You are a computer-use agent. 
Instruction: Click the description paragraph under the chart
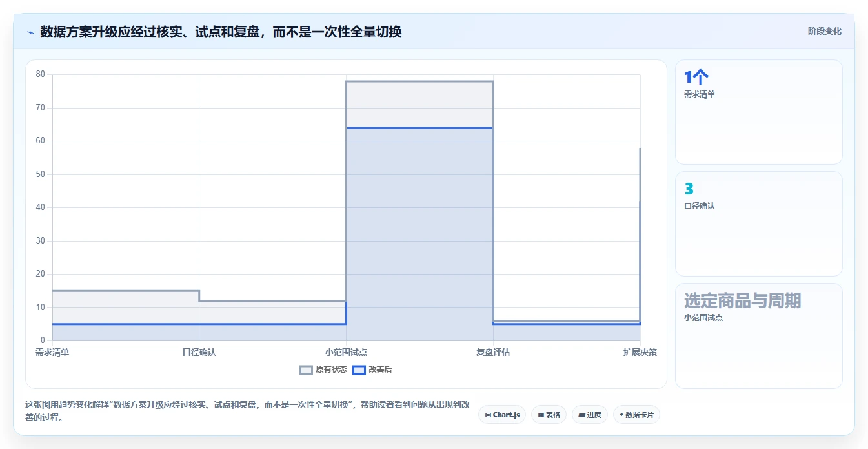[x=247, y=411]
